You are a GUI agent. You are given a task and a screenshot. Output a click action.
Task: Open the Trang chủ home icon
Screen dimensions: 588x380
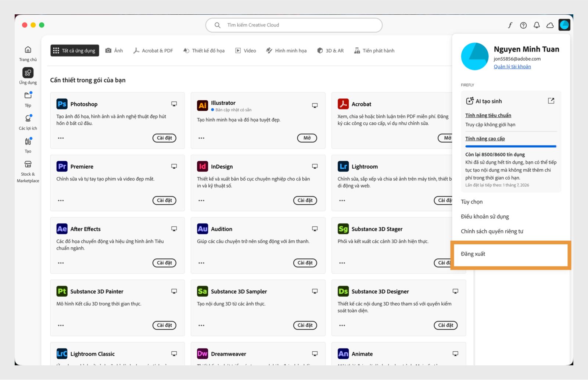point(28,50)
